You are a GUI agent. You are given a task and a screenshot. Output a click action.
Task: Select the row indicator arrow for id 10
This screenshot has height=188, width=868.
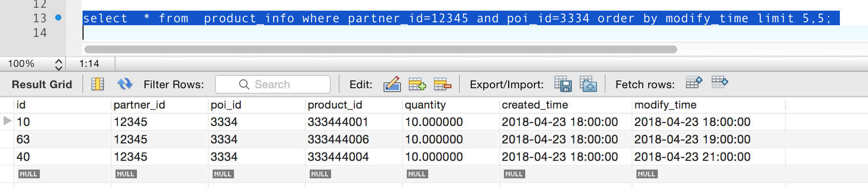(x=7, y=121)
